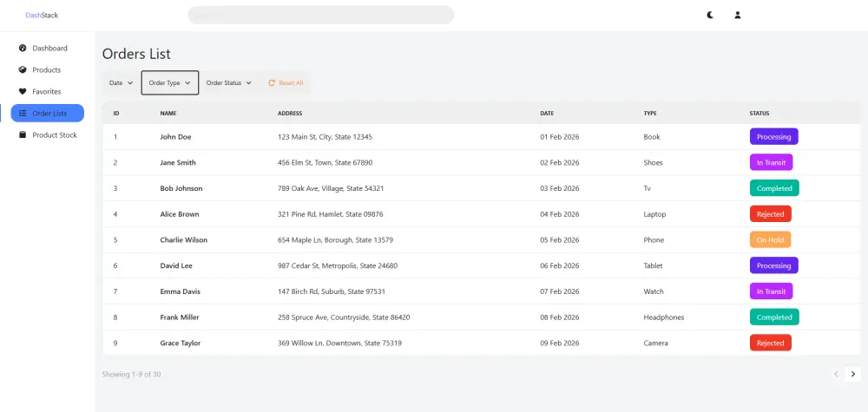Click Jane Smith's In Transit badge
Screen dimensions: 868x412
(x=771, y=162)
